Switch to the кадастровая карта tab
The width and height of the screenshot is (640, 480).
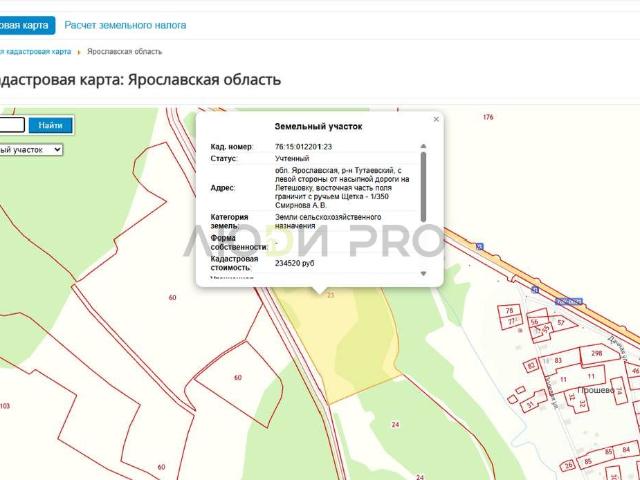tap(27, 25)
